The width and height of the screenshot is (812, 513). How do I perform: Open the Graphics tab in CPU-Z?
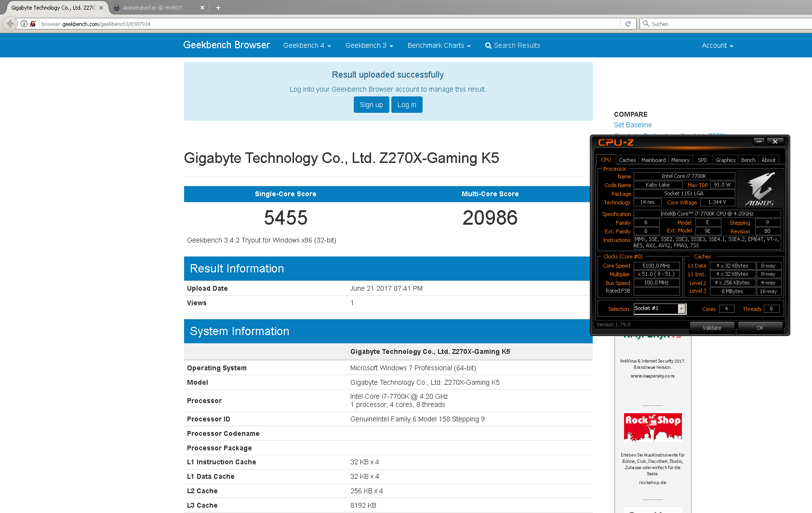[x=725, y=160]
